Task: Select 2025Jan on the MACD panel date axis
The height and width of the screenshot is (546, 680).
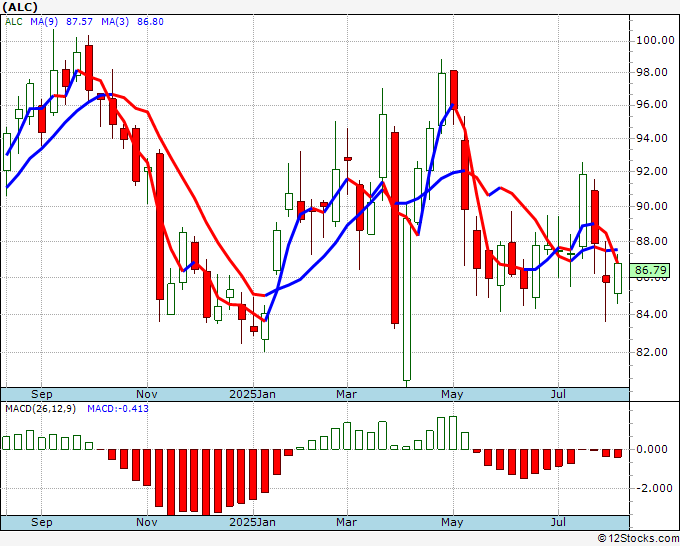Action: 252,522
